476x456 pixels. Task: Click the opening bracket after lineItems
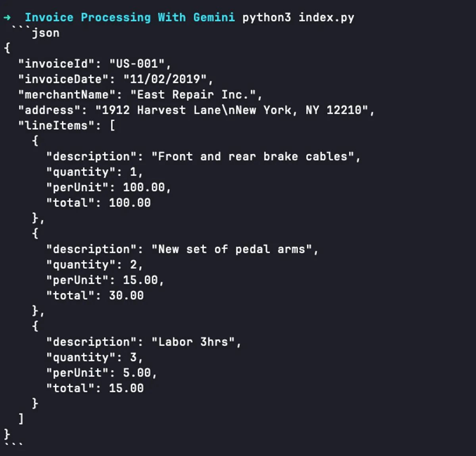[112, 125]
